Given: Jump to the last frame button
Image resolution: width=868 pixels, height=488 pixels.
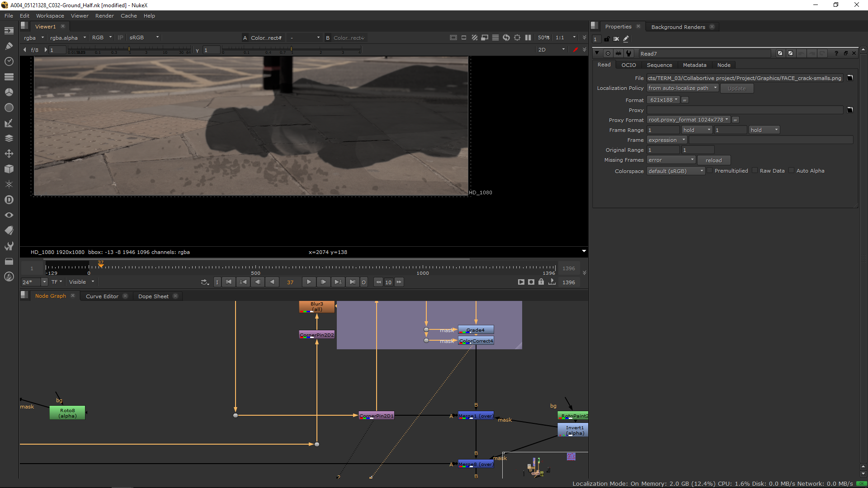Looking at the screenshot, I should tap(352, 282).
